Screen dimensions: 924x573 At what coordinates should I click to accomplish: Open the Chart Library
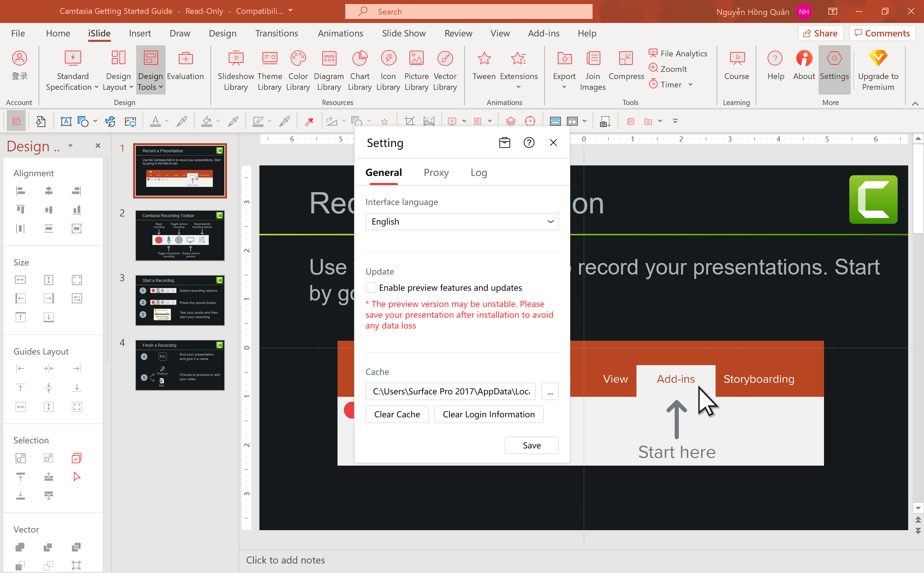359,71
